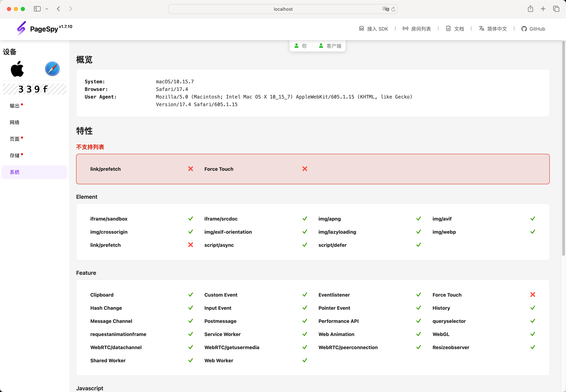Image resolution: width=566 pixels, height=392 pixels.
Task: Click the red X for Feature Force Touch
Action: point(533,295)
